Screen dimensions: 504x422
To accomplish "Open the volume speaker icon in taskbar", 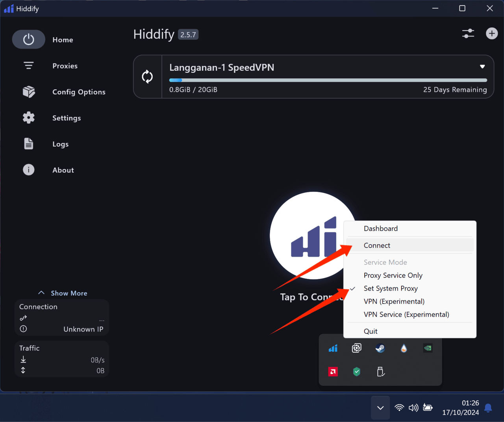I will tap(413, 407).
